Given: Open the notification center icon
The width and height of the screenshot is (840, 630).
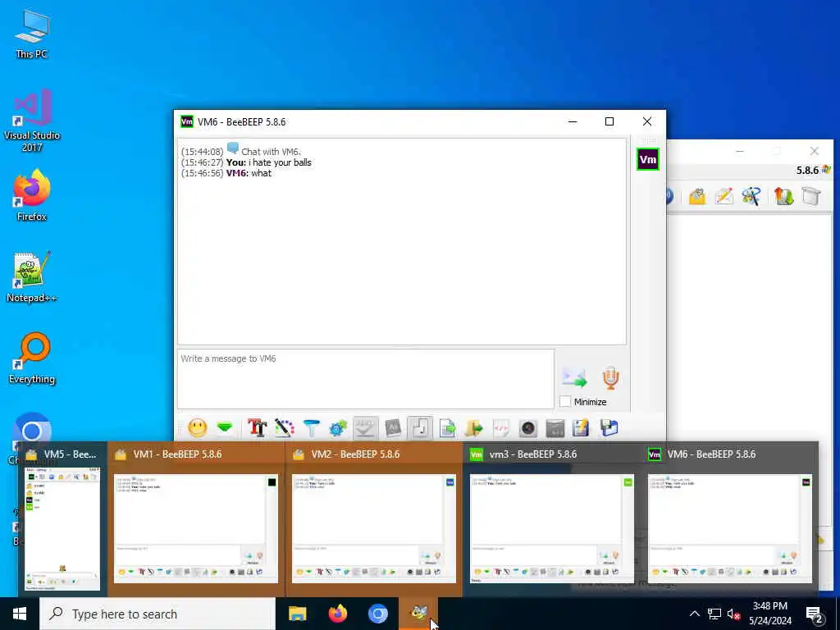Looking at the screenshot, I should 814,614.
